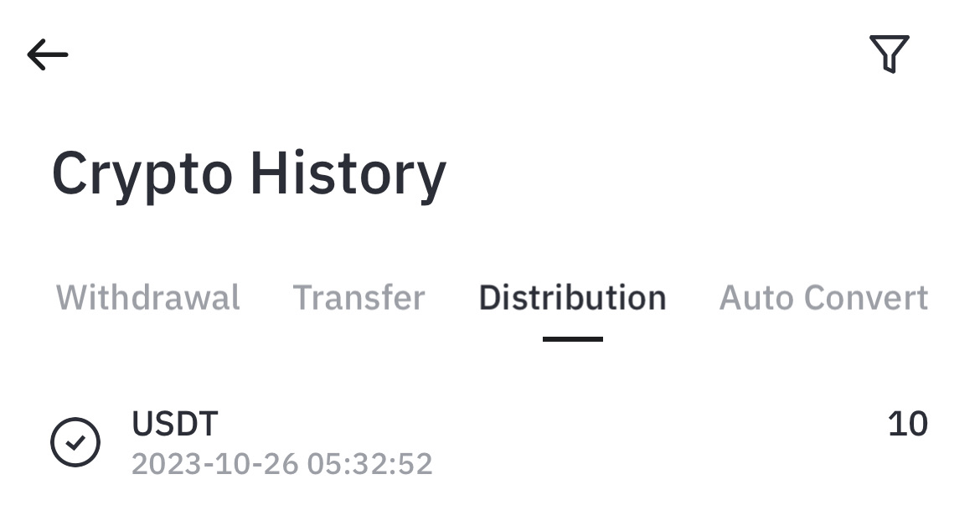Select the USDT coin label
980x531 pixels.
point(175,425)
